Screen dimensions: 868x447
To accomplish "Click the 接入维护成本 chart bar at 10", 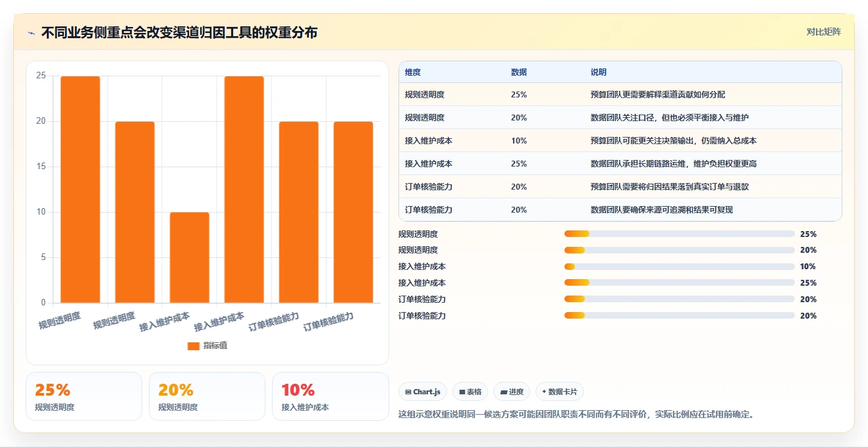I will point(190,257).
